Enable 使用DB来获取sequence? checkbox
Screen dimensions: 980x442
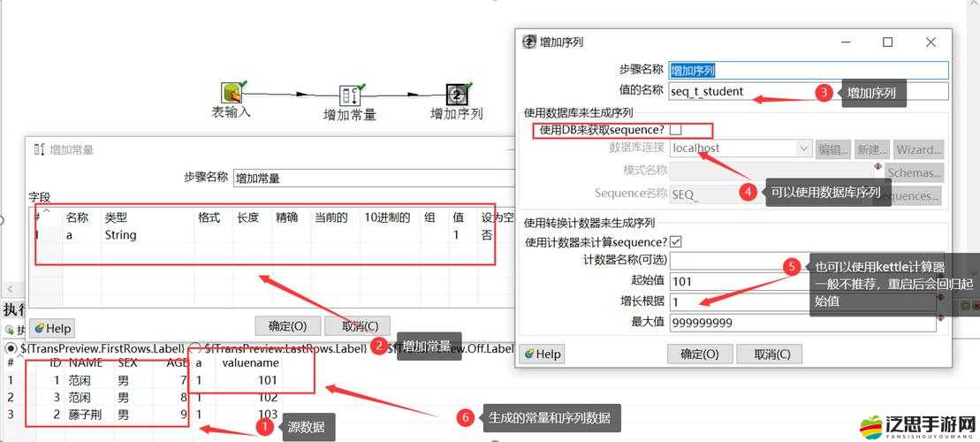coord(675,130)
